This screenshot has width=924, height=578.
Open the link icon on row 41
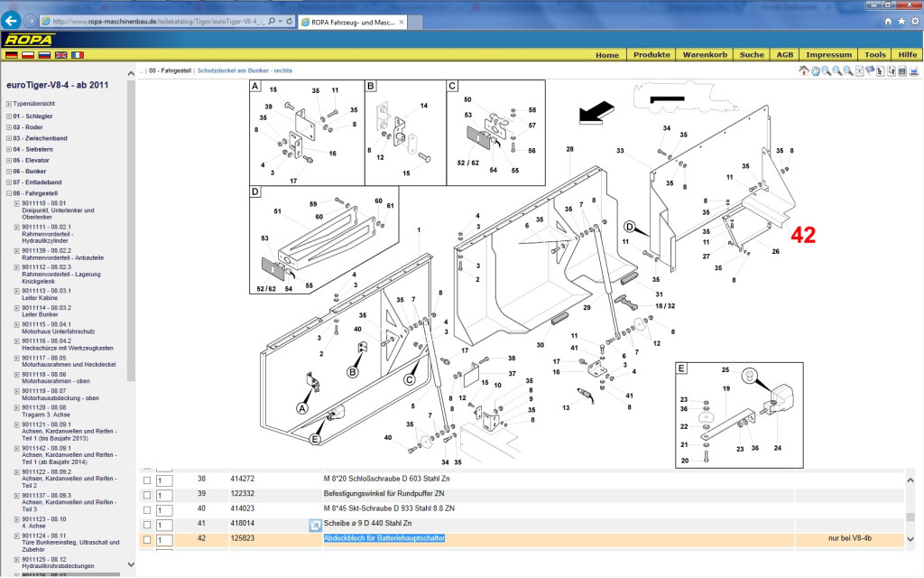[x=315, y=525]
